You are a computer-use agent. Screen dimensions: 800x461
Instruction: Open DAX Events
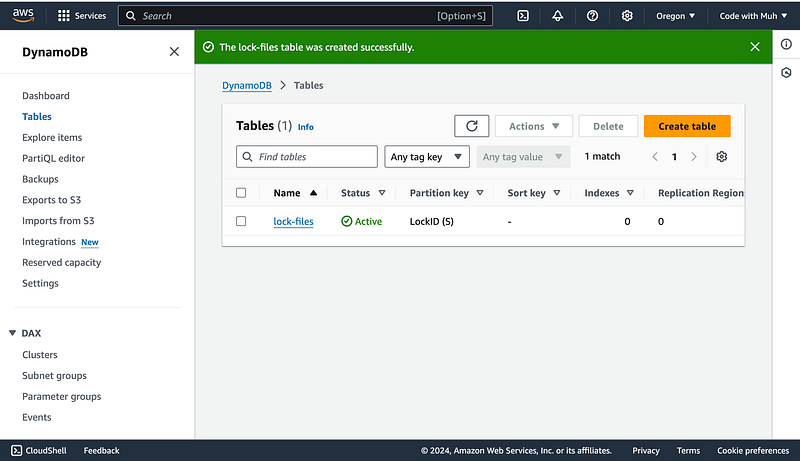[x=37, y=418]
